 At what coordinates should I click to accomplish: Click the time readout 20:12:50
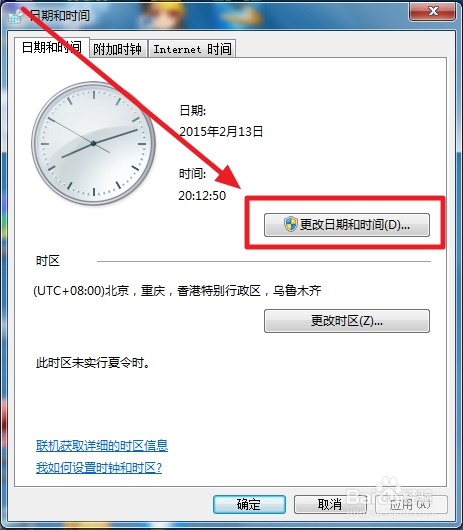click(202, 195)
